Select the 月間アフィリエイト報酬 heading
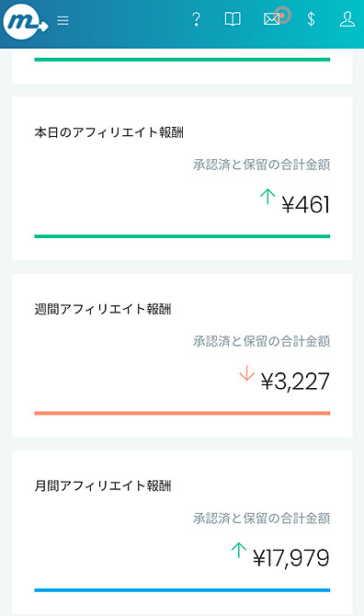 103,486
